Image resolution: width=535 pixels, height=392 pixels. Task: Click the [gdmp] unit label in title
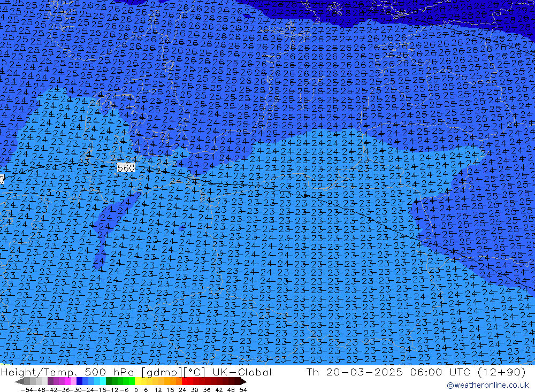click(162, 372)
